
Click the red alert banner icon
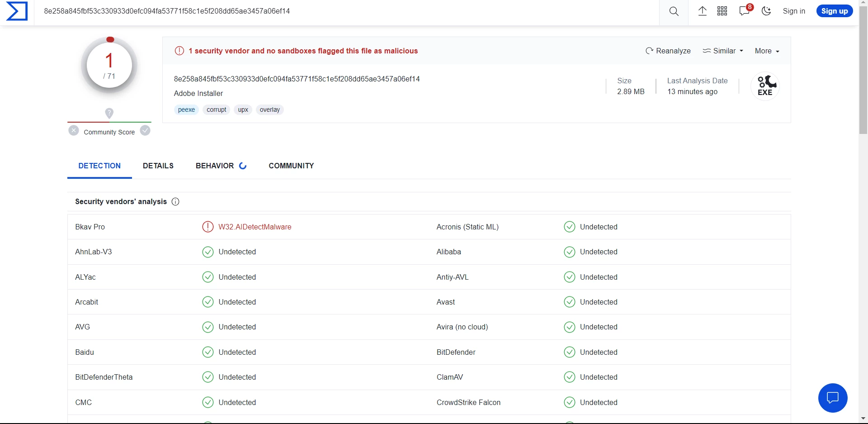[x=179, y=51]
